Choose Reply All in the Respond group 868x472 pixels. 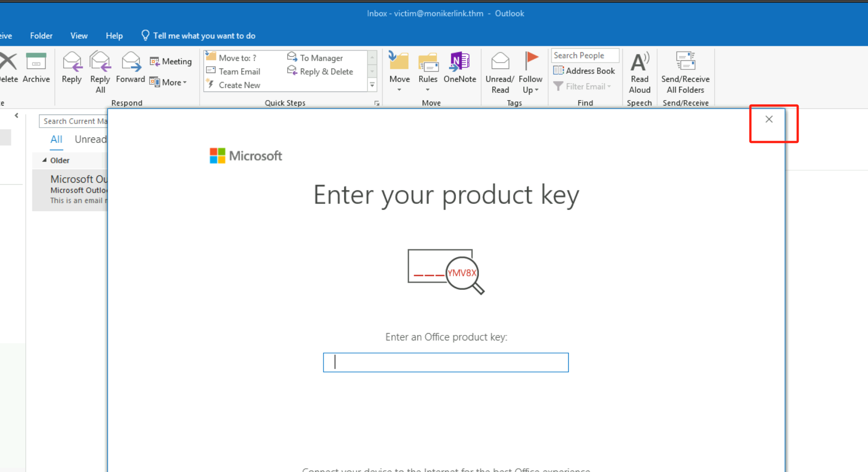pos(100,72)
